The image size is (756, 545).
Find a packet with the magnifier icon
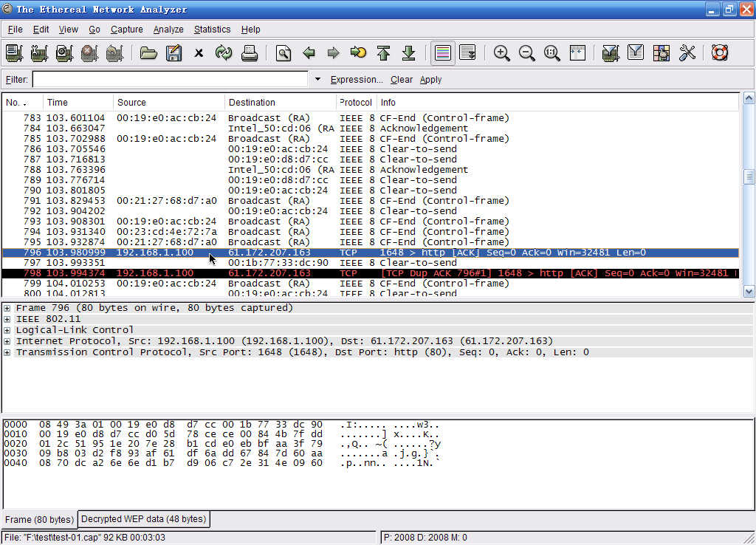[x=283, y=53]
